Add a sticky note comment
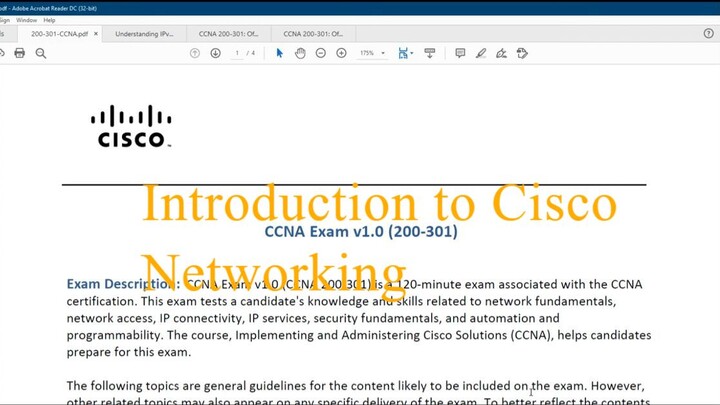 pos(460,53)
